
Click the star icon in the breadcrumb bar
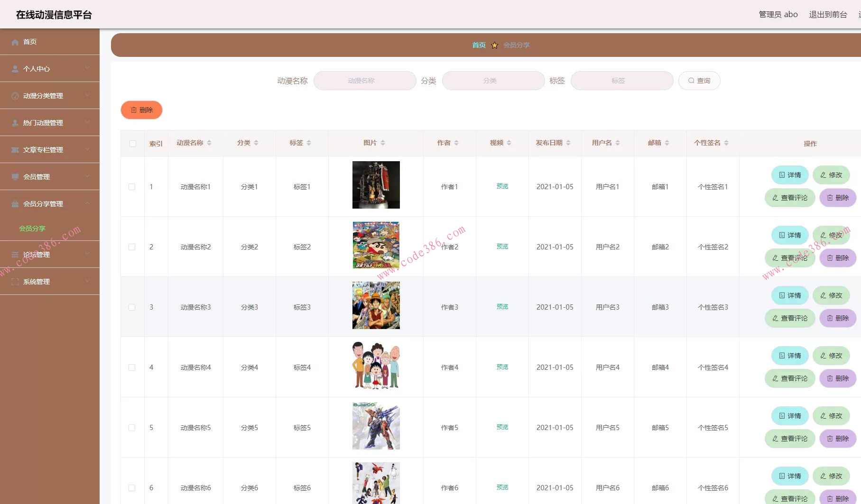tap(495, 45)
